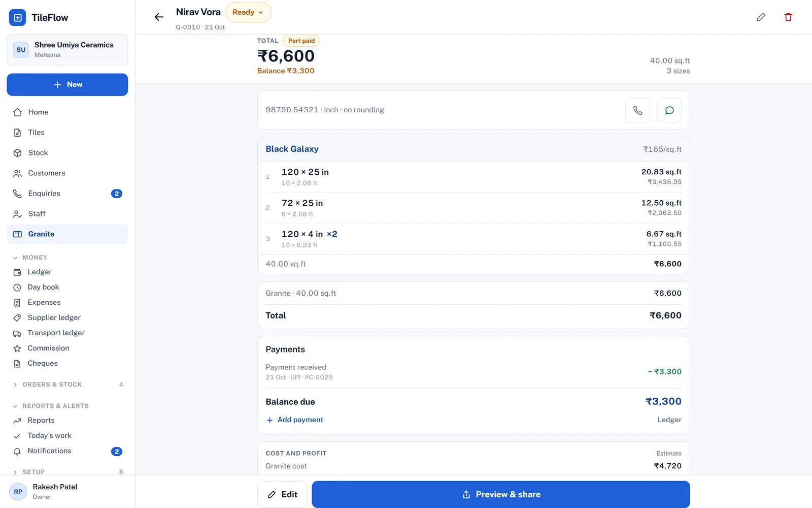The image size is (812, 508).
Task: Open Ledger under Money
Action: [67, 272]
